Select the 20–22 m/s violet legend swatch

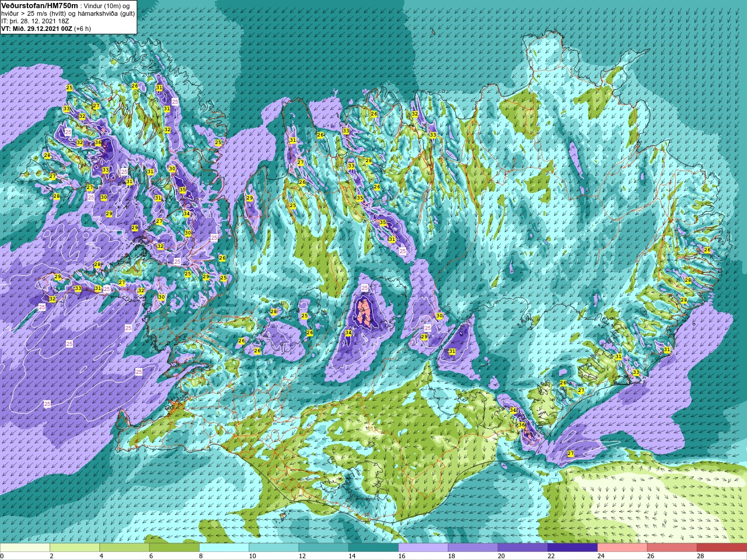(x=523, y=548)
